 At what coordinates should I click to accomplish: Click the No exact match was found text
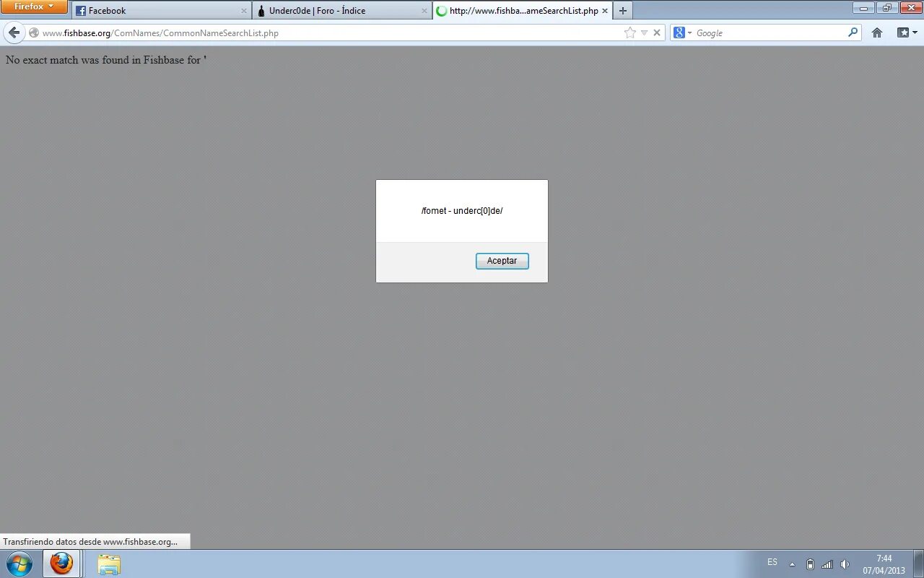[106, 60]
